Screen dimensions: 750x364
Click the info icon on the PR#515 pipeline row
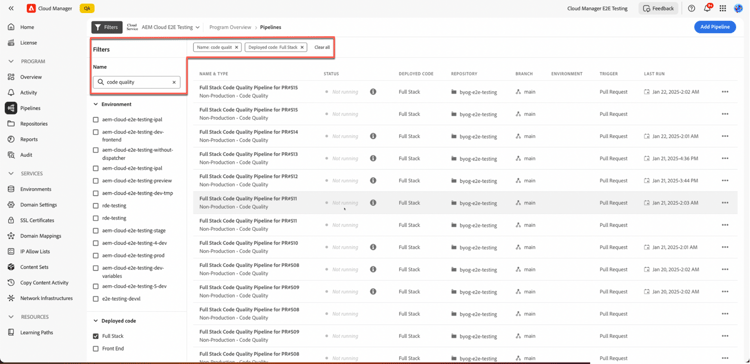click(x=373, y=91)
